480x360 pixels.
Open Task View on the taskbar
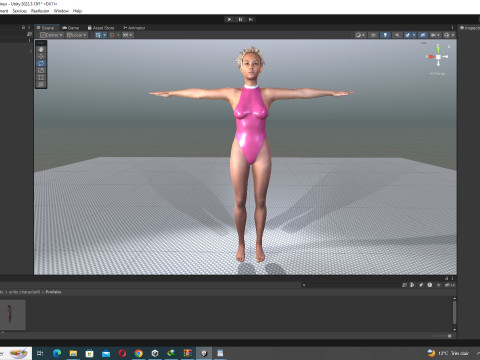[40, 353]
